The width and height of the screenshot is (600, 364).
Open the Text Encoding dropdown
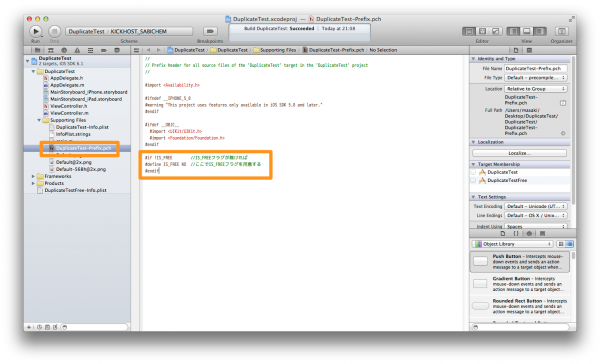coord(535,206)
